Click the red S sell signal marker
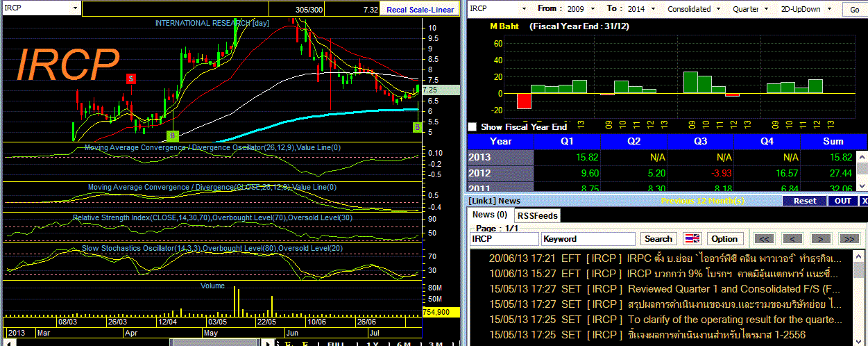Viewport: 868px width, 346px height. pyautogui.click(x=130, y=79)
